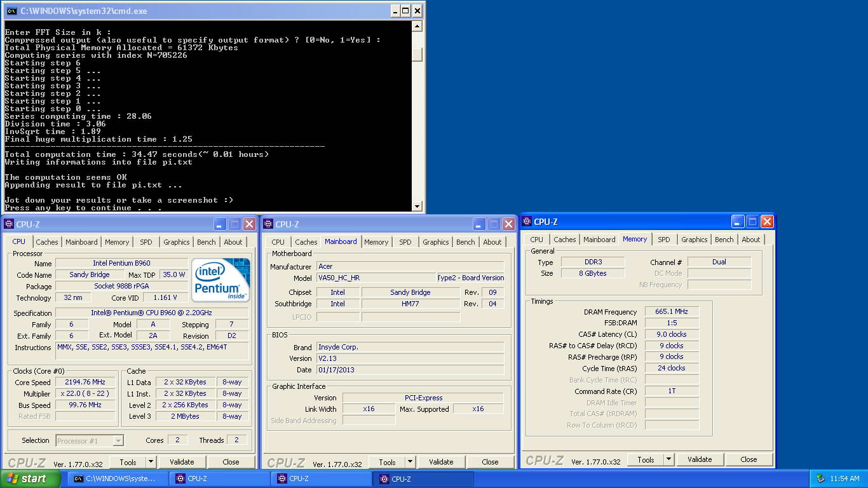Select About tab in Memory window
The height and width of the screenshot is (488, 868).
[x=751, y=240]
